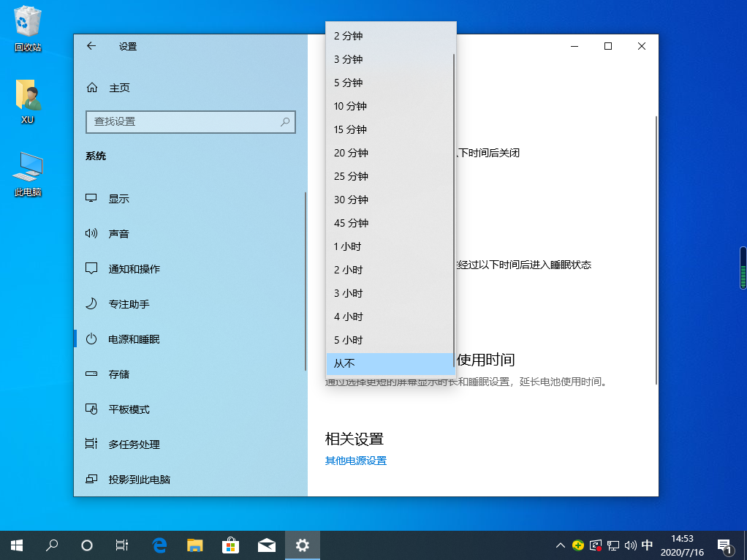Choose 20 分钟 from the dropdown list
The width and height of the screenshot is (747, 560).
390,153
